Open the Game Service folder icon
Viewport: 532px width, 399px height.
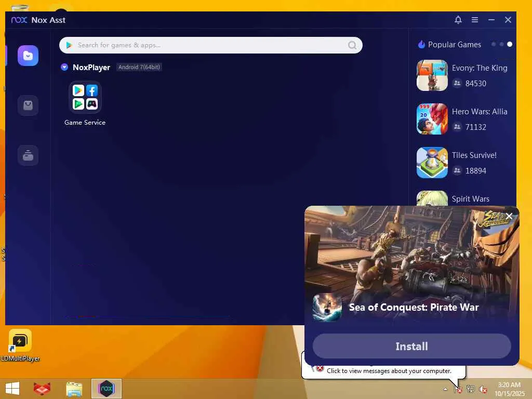point(85,97)
